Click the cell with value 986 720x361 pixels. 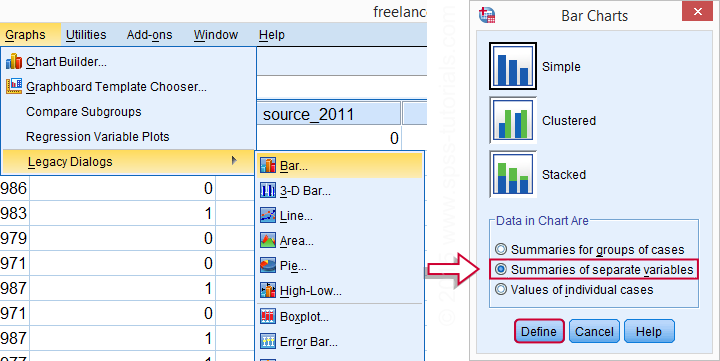14,188
